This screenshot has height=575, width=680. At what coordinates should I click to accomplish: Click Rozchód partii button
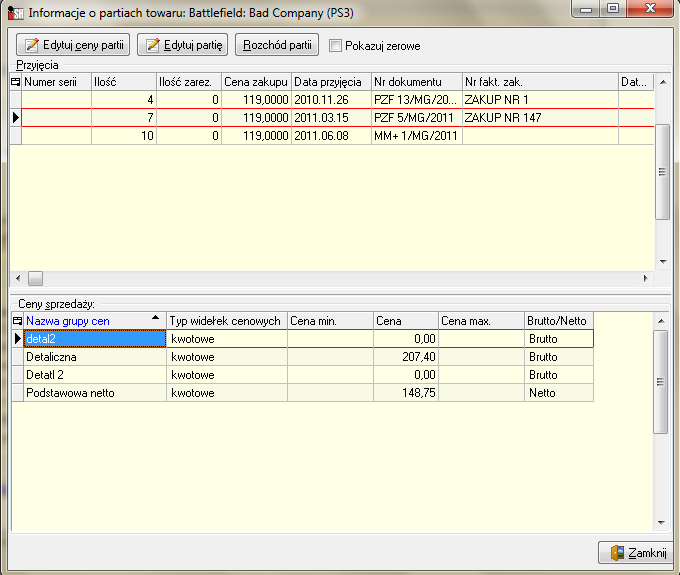pos(277,45)
